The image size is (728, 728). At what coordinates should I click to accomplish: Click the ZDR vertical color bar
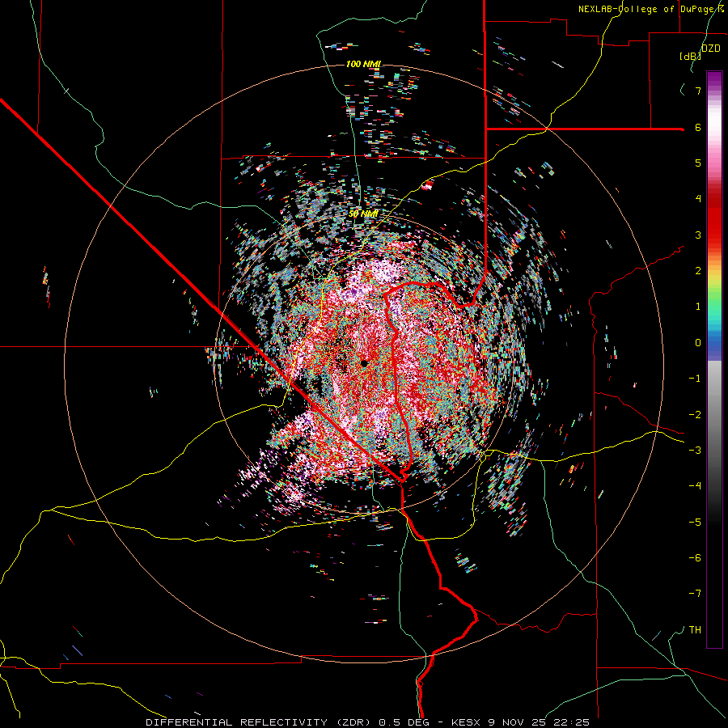point(714,360)
